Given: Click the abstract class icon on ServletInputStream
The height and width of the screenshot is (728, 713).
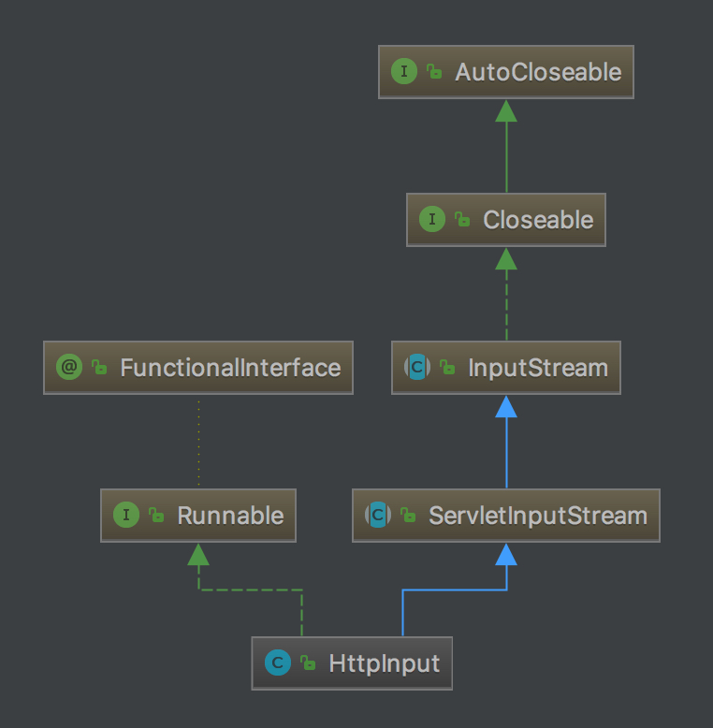Looking at the screenshot, I should pyautogui.click(x=378, y=515).
